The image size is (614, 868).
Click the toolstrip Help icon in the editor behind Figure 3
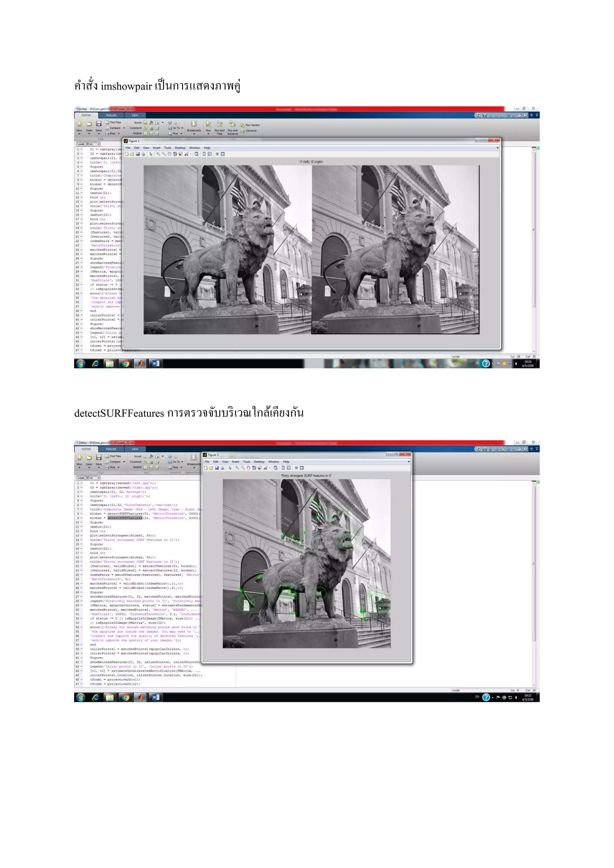[525, 449]
